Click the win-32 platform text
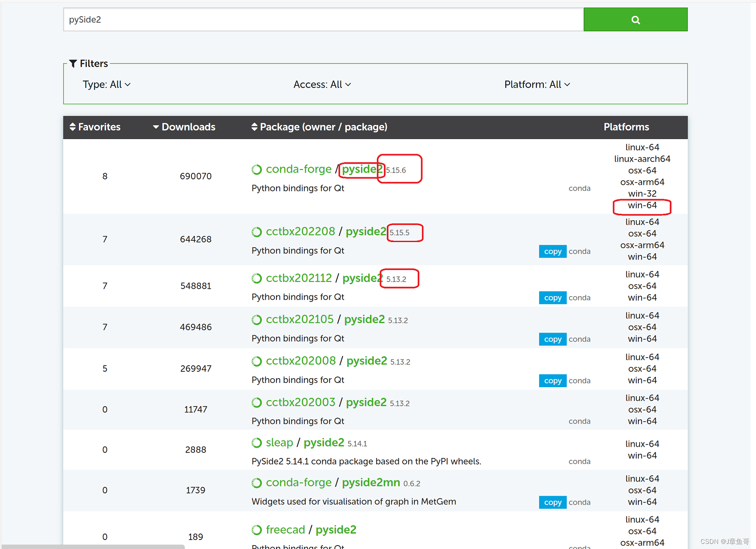756x549 pixels. [642, 194]
